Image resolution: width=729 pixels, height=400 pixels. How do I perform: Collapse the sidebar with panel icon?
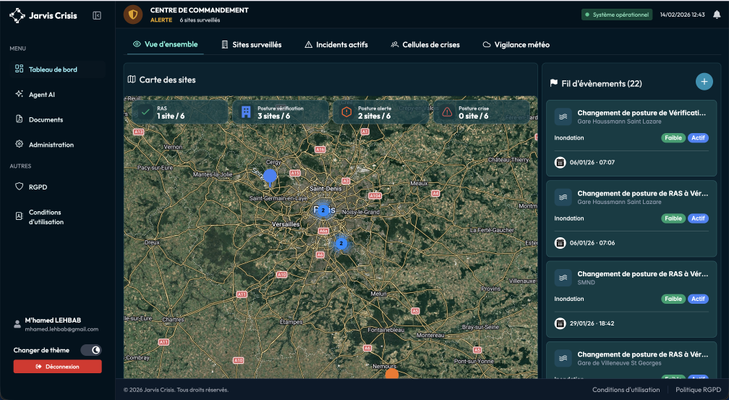97,16
